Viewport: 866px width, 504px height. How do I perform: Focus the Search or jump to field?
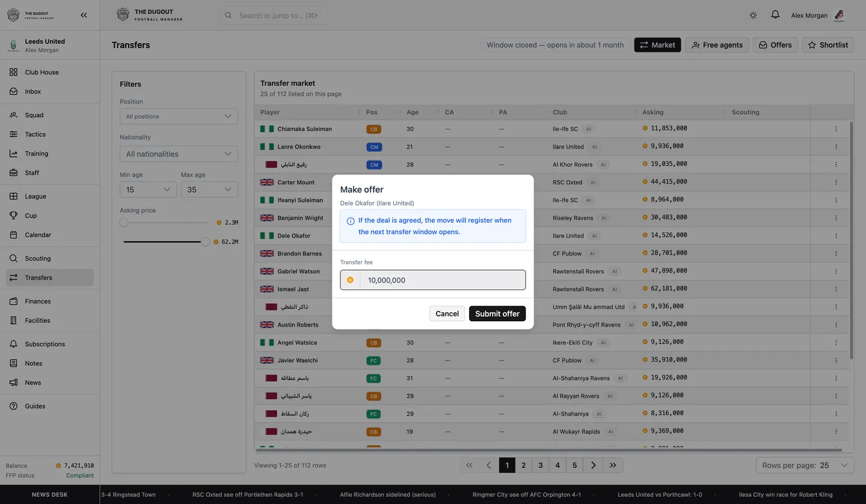point(273,16)
